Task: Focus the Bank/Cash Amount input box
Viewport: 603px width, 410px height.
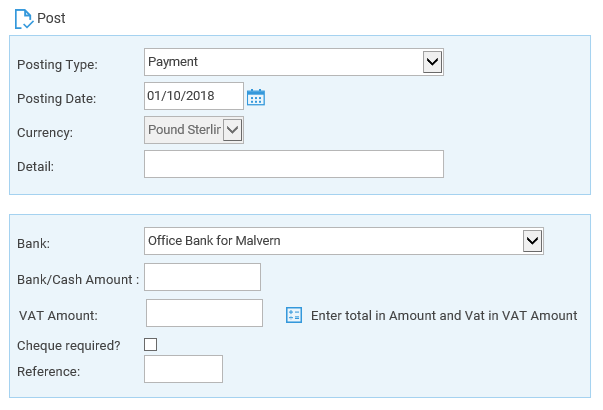Action: [202, 277]
